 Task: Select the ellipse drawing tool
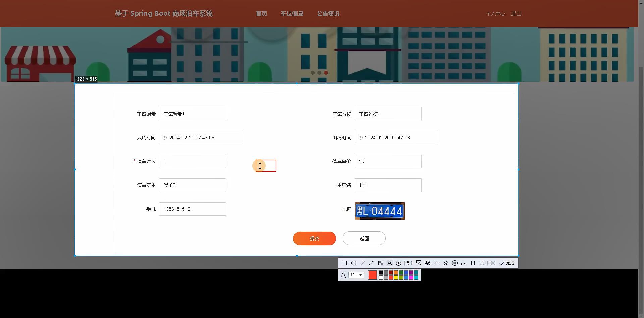(354, 263)
